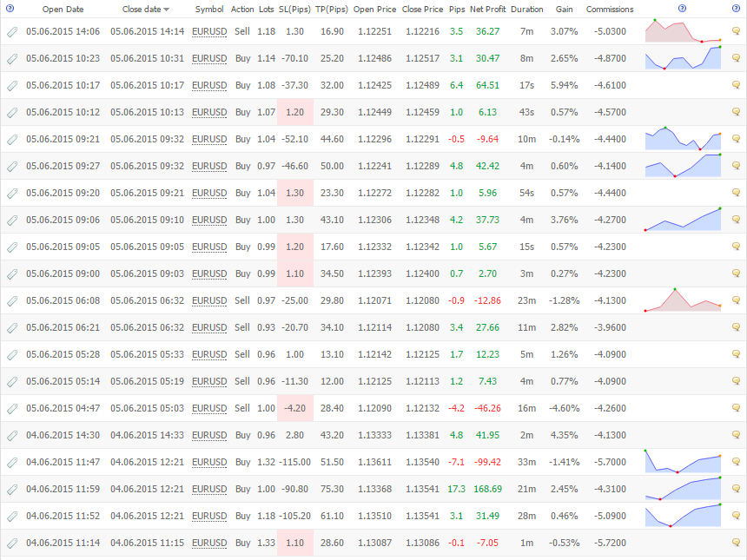Select the open price 1.13611
This screenshot has height=560, width=747.
(x=375, y=462)
